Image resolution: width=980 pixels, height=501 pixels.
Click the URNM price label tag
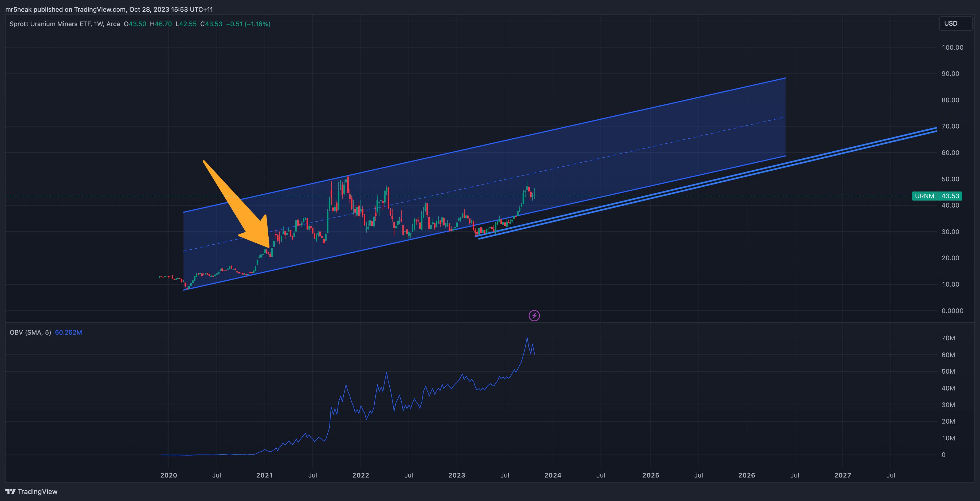point(924,196)
